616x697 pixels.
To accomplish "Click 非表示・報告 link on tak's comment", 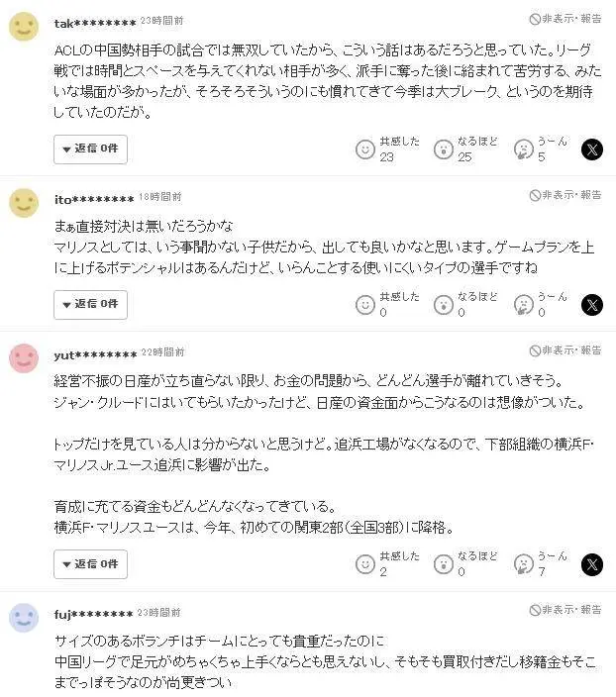I will click(x=565, y=18).
